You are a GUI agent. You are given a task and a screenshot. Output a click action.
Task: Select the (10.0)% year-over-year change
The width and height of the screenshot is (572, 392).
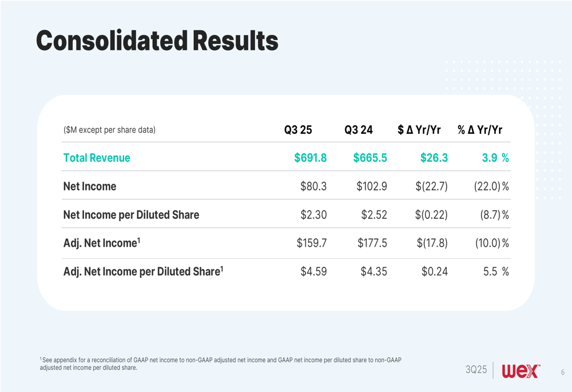pos(492,243)
